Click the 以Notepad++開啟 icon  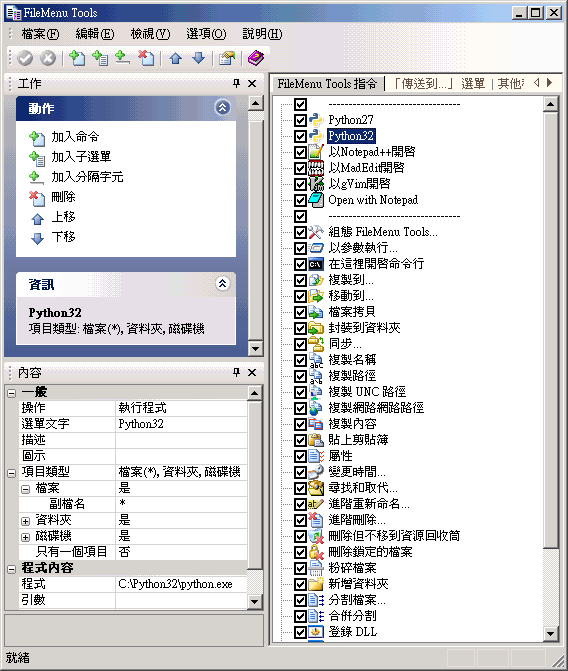click(x=316, y=152)
